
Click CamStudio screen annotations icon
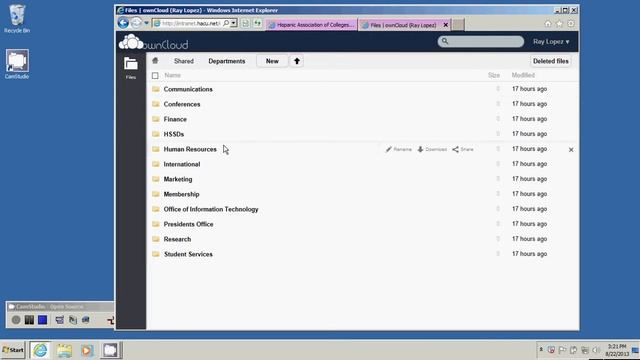[x=73, y=320]
